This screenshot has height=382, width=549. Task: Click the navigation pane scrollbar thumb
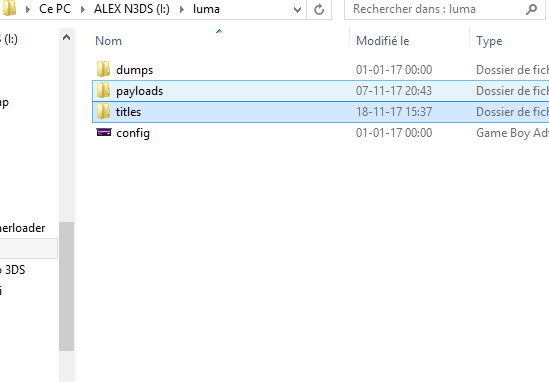[x=67, y=286]
